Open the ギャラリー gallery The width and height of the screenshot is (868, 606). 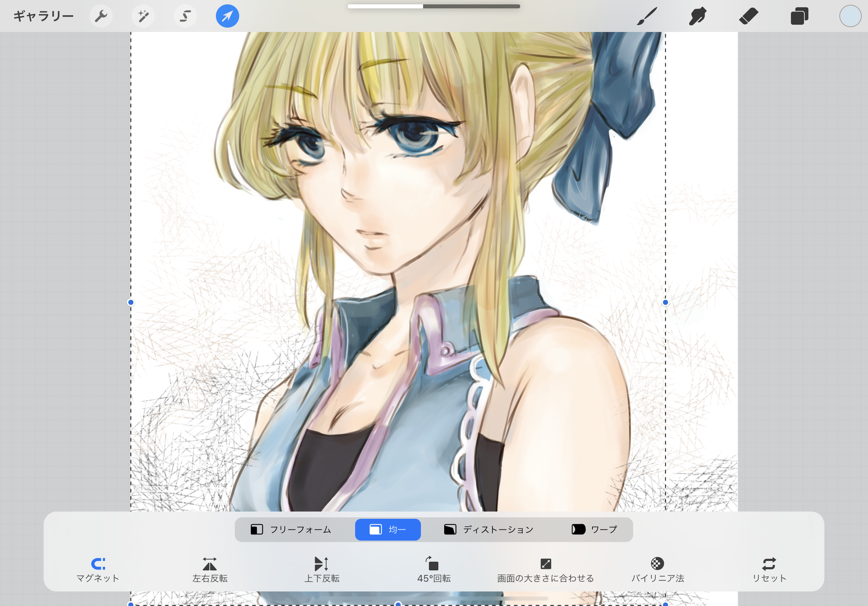click(x=44, y=16)
